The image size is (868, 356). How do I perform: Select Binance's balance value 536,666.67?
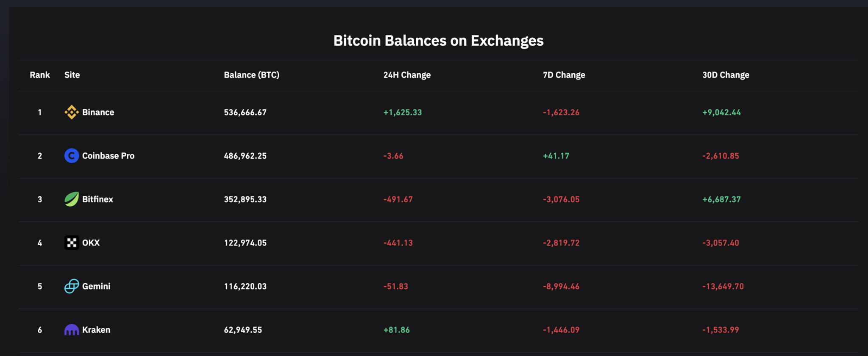point(245,112)
